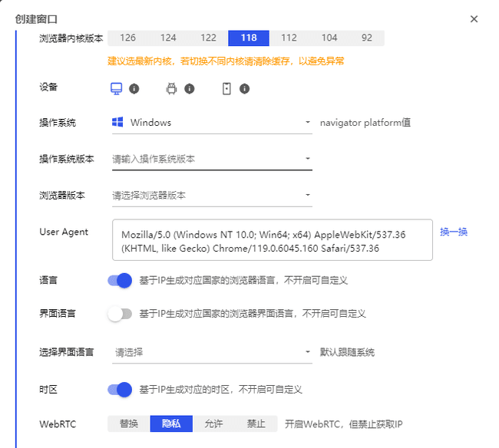Click the 基于IP生成对应的时区 description text

tap(220, 390)
